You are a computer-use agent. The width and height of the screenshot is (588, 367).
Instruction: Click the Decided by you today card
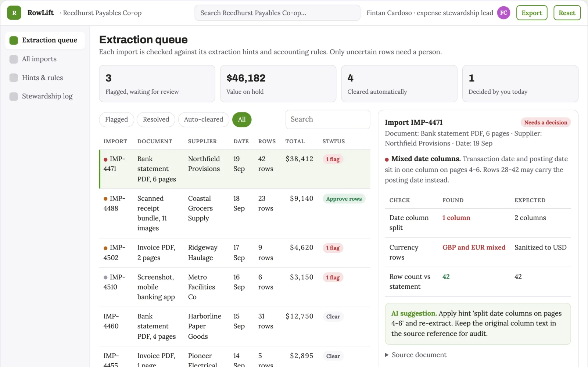coord(520,84)
